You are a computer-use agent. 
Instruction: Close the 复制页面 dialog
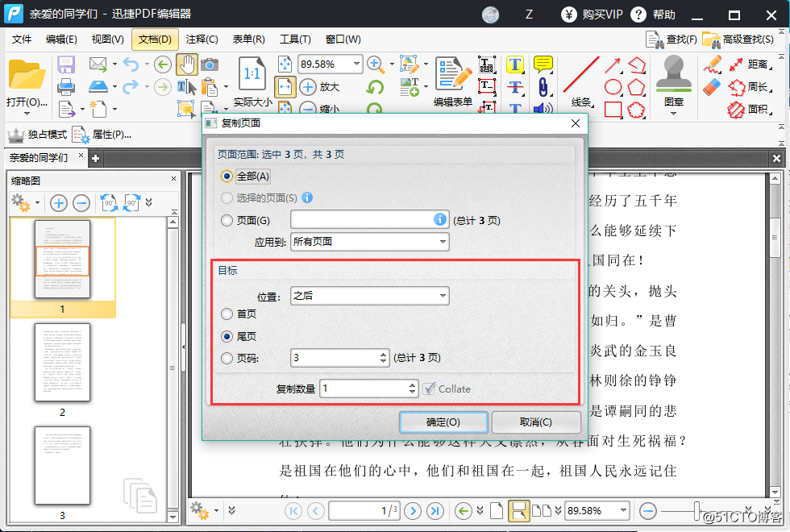pos(576,123)
